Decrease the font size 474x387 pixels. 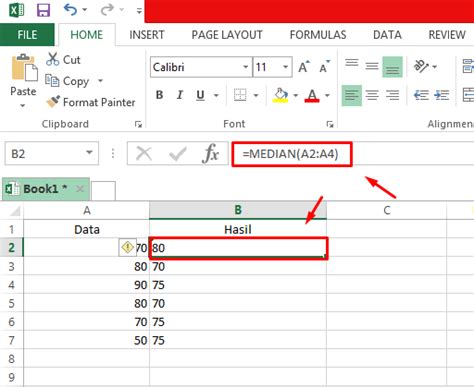pos(325,67)
